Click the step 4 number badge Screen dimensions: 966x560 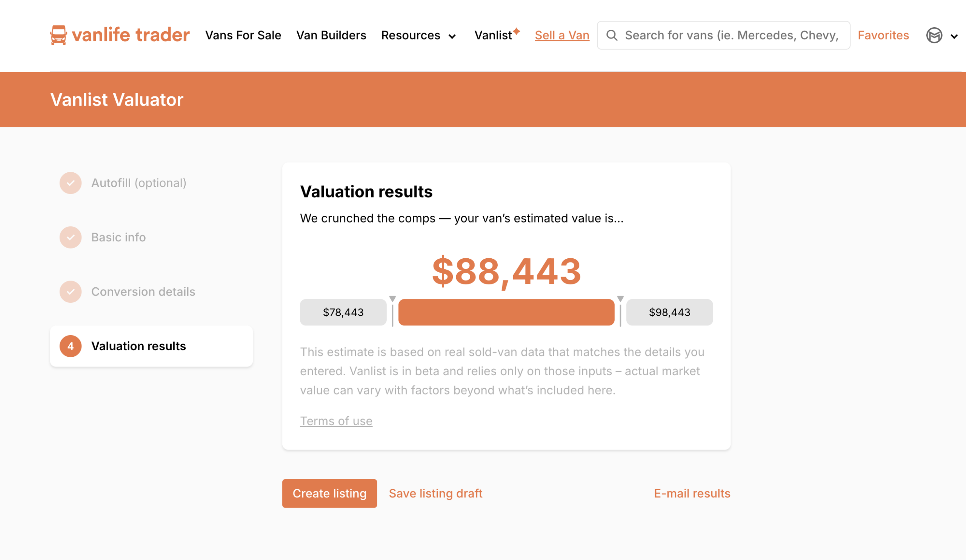click(x=71, y=346)
